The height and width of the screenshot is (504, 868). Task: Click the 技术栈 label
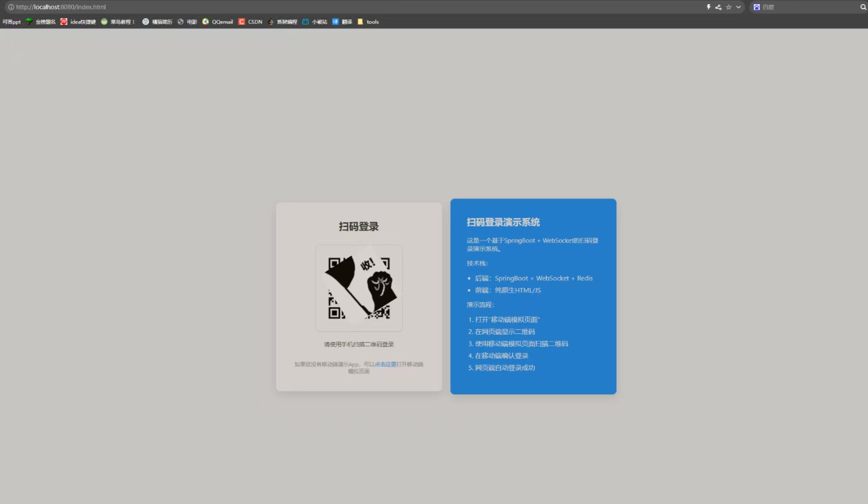477,263
